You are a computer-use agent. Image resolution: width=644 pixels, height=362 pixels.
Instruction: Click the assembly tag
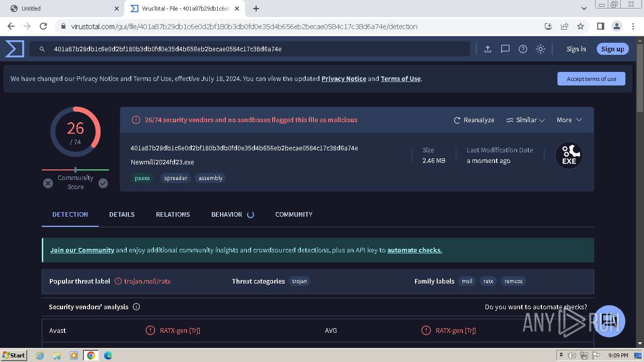[x=210, y=178]
